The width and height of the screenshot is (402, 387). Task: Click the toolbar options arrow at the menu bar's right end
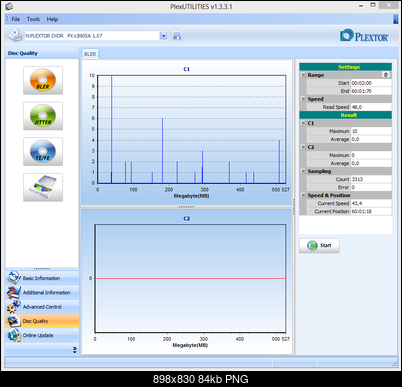pyautogui.click(x=395, y=19)
